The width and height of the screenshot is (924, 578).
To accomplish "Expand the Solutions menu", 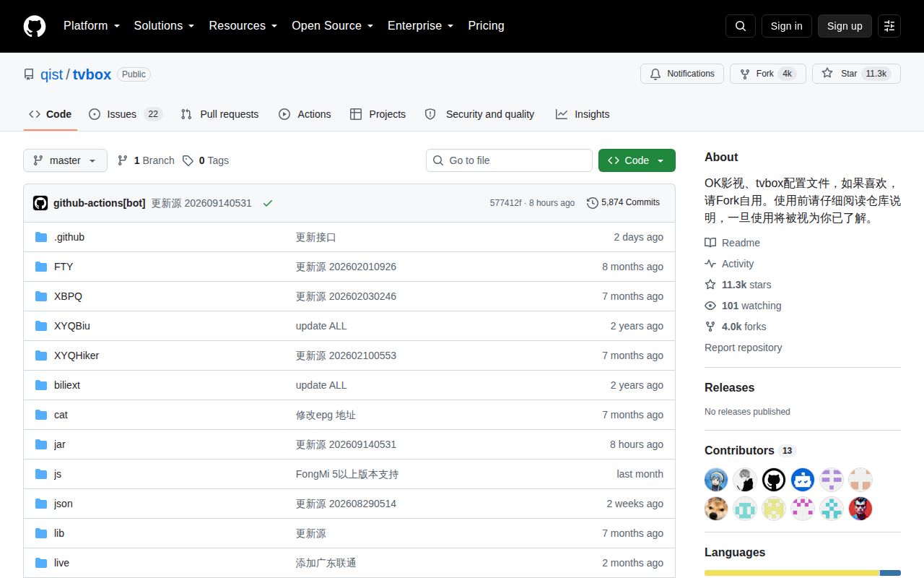I will 165,26.
